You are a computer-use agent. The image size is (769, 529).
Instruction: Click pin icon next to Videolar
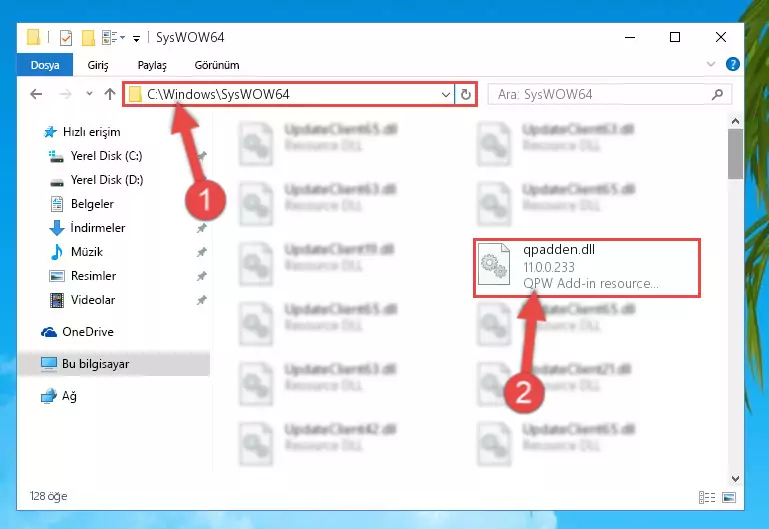coord(201,300)
